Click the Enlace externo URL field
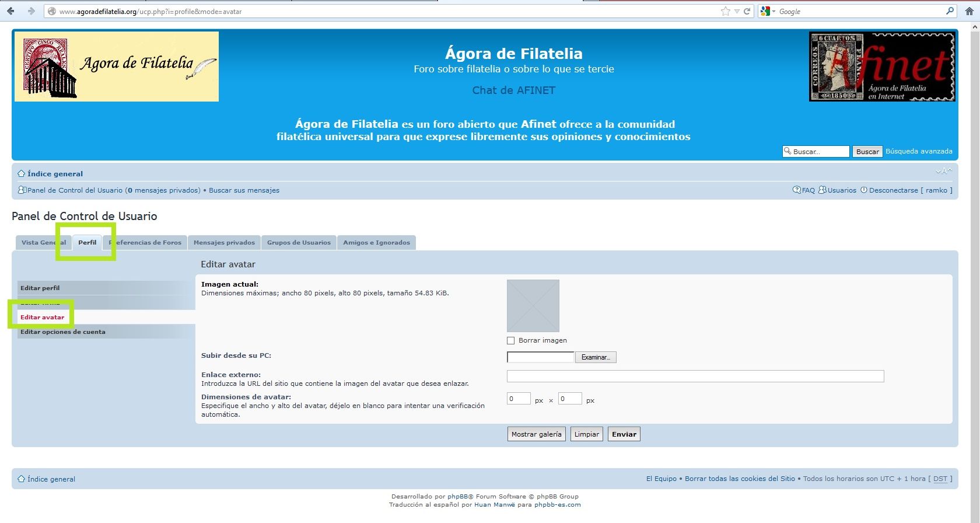The width and height of the screenshot is (980, 523). [695, 376]
